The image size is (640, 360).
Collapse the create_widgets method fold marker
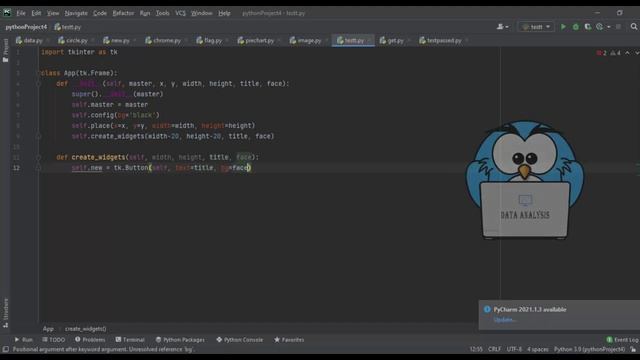point(38,157)
